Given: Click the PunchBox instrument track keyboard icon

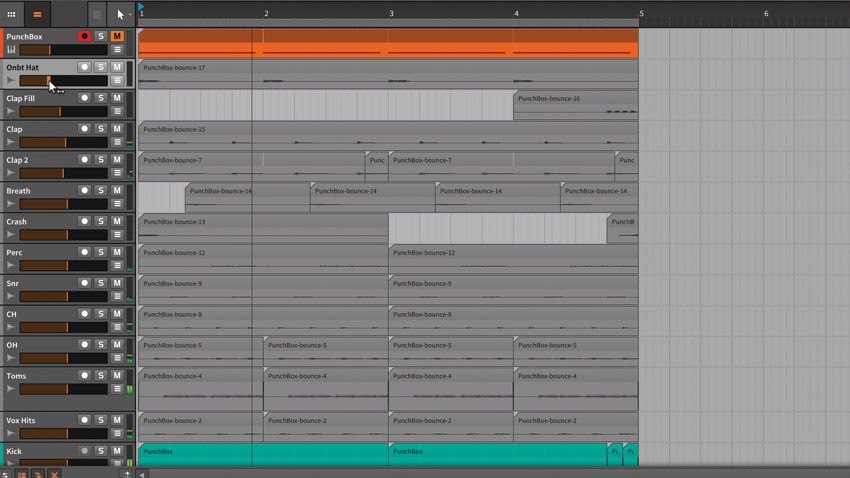Looking at the screenshot, I should pos(11,50).
